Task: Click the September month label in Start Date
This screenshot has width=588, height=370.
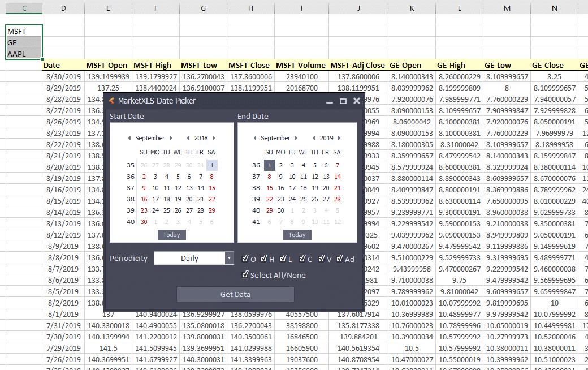Action: [x=150, y=138]
